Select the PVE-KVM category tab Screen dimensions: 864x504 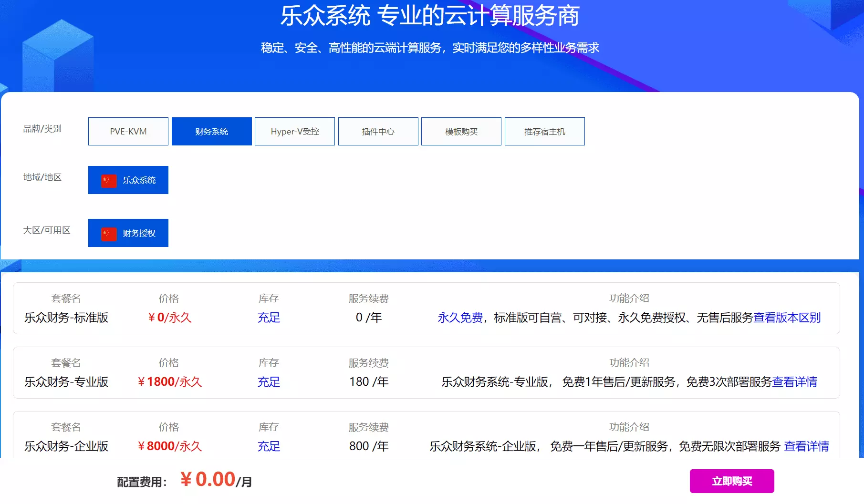point(128,131)
